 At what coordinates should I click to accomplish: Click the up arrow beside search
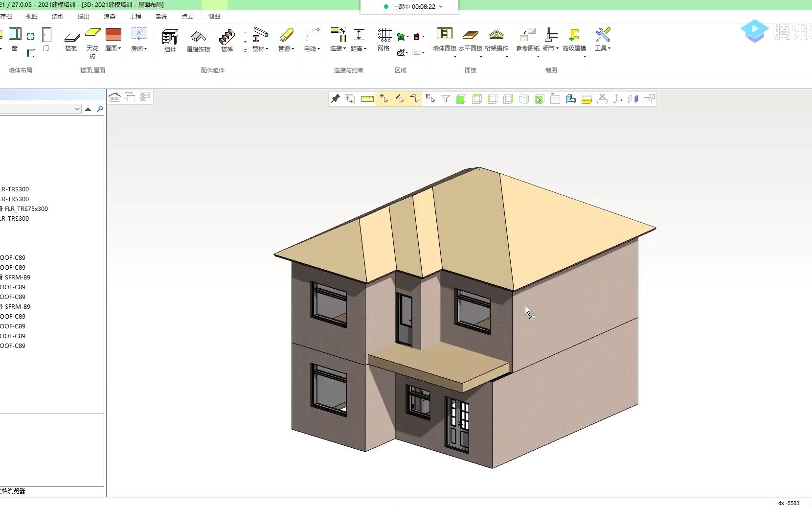click(x=88, y=109)
